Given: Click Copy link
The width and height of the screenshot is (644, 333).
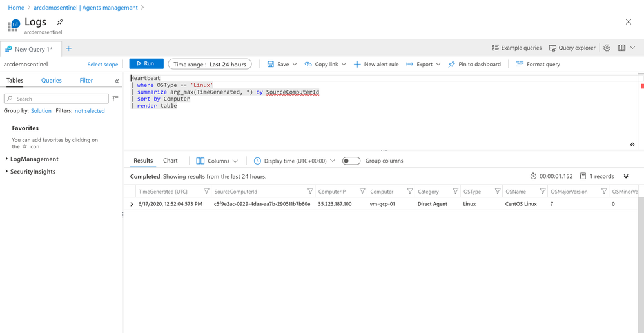Looking at the screenshot, I should point(322,64).
